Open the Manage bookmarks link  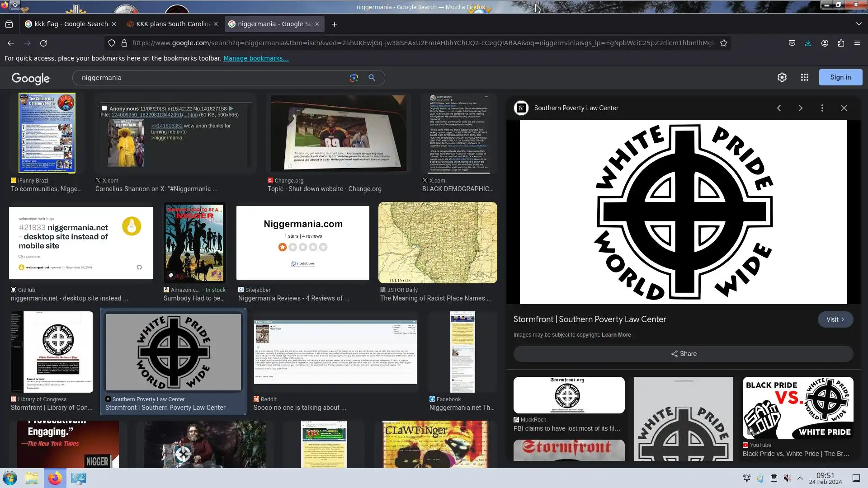[255, 58]
